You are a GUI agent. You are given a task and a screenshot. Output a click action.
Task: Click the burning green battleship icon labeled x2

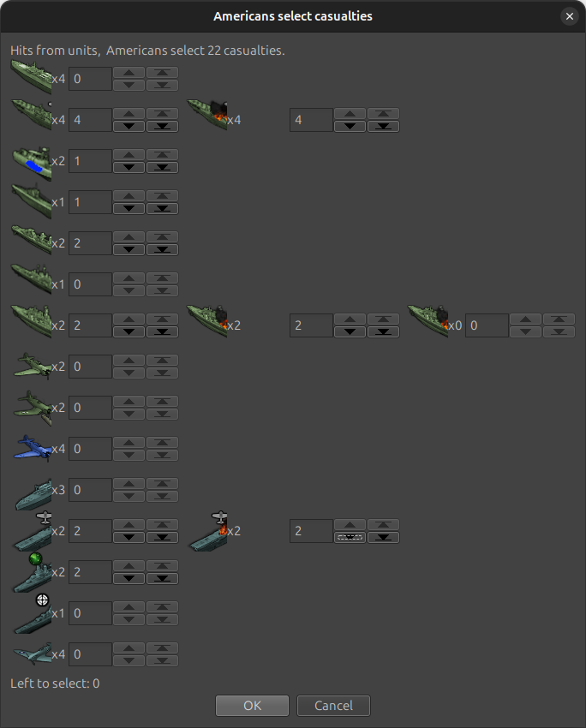click(x=207, y=321)
